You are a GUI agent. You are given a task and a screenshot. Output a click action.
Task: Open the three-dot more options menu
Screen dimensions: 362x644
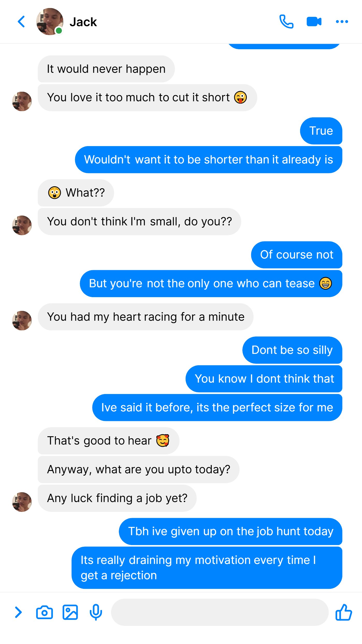coord(342,22)
